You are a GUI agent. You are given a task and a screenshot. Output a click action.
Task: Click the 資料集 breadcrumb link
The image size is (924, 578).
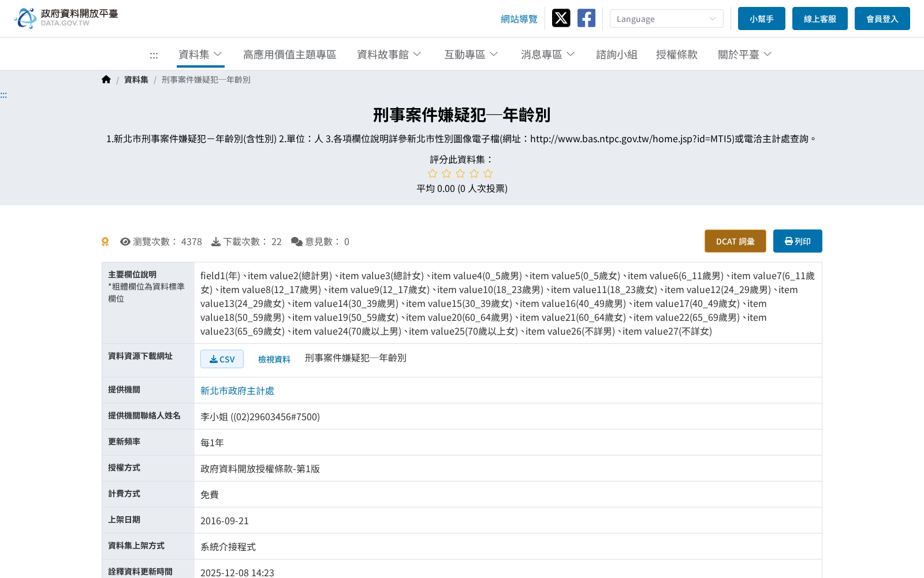coord(136,80)
